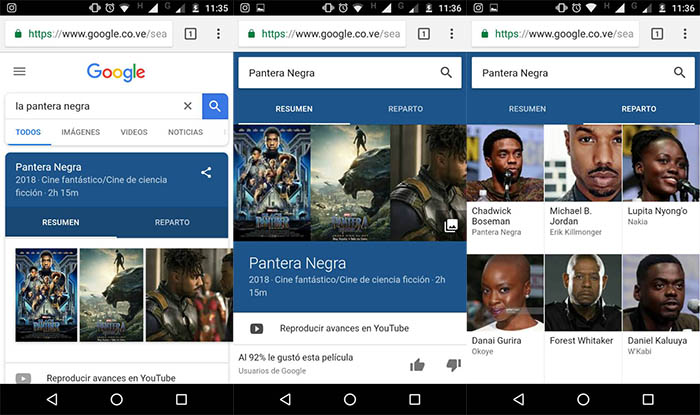The width and height of the screenshot is (700, 415).
Task: Tap the Android home button in the middle screen
Action: pyautogui.click(x=350, y=399)
